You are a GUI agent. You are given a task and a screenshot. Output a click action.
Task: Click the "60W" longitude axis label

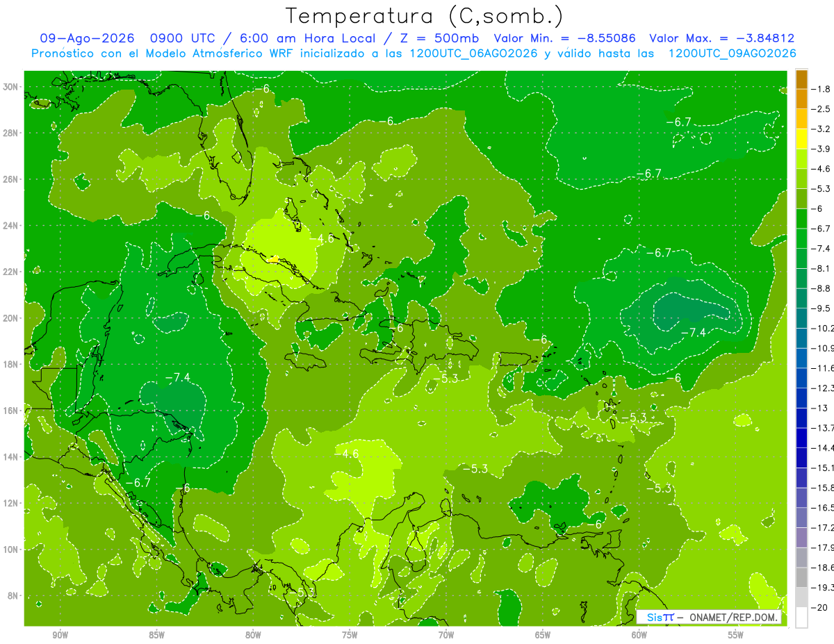click(x=639, y=635)
